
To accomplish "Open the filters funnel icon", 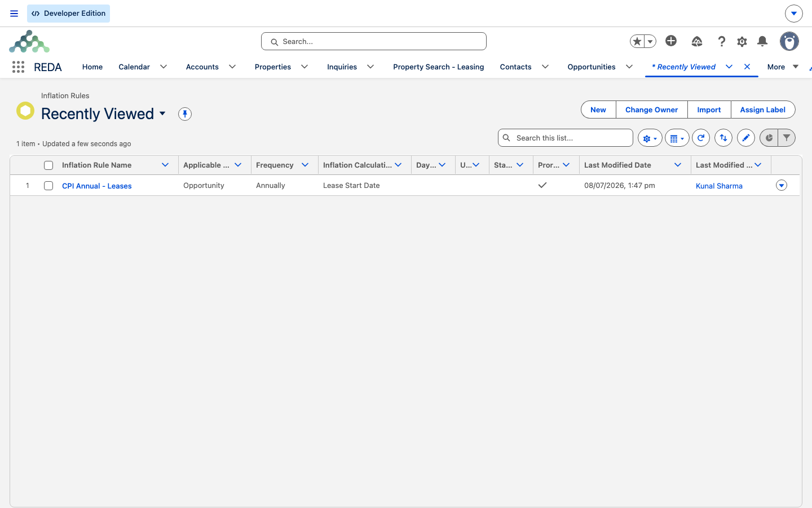I will coord(787,138).
